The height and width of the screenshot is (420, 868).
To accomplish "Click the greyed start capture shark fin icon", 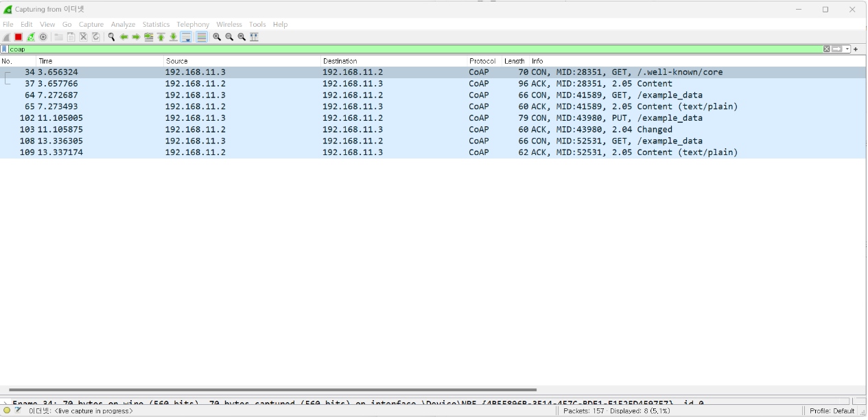I will (x=6, y=37).
